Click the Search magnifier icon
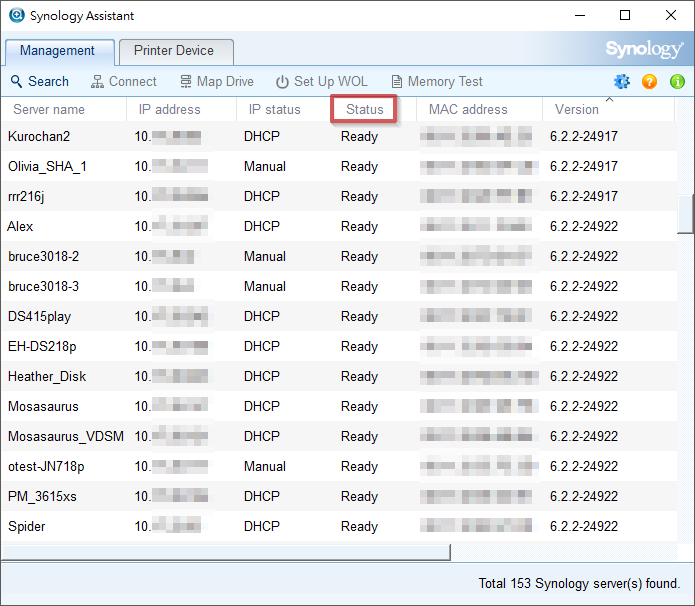The image size is (695, 606). tap(16, 82)
